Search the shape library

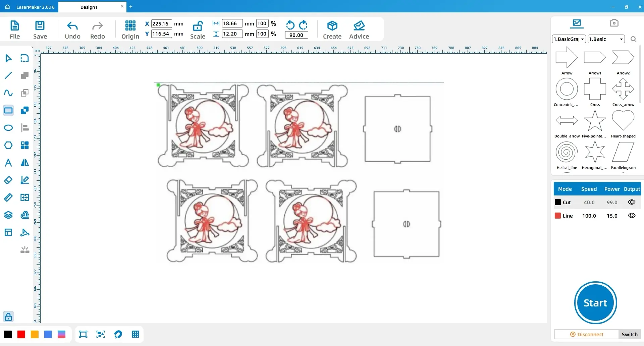point(633,39)
